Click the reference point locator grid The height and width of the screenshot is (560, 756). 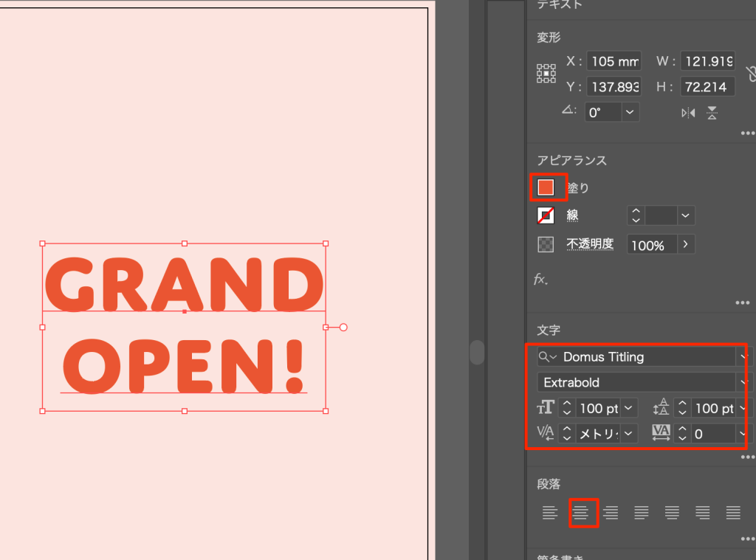point(546,73)
